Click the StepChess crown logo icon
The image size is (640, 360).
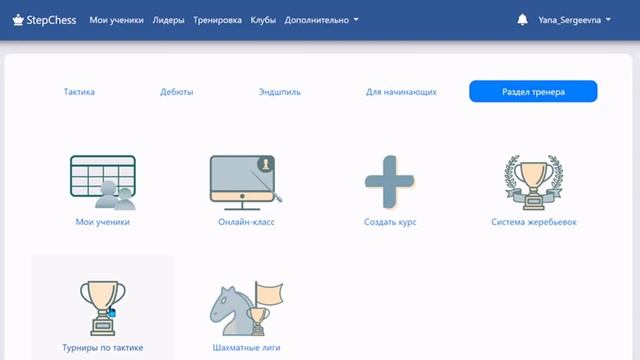coord(18,20)
